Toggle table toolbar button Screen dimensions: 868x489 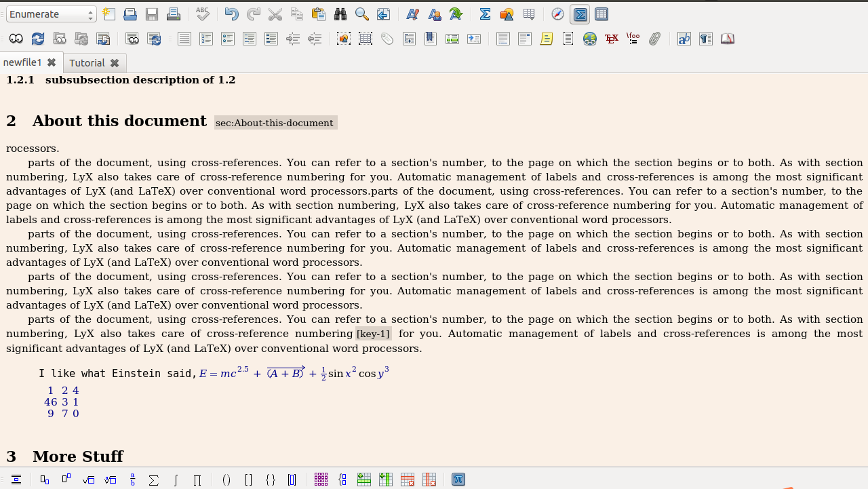pyautogui.click(x=601, y=14)
